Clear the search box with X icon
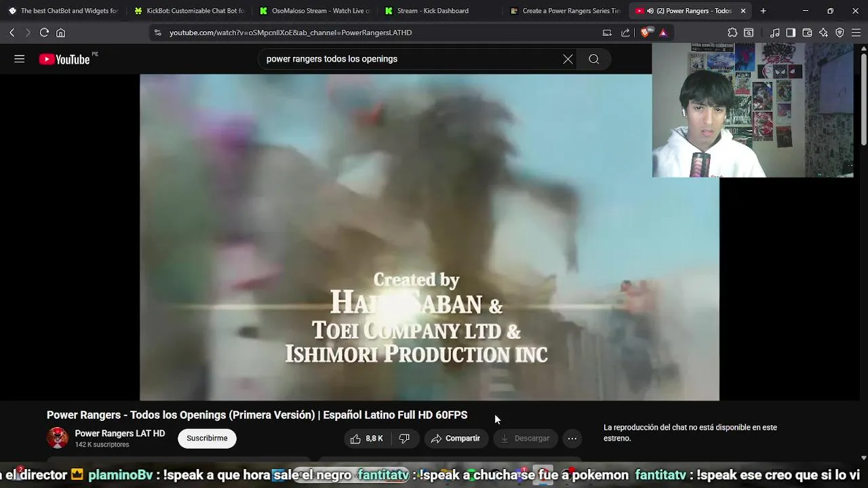868x488 pixels. coord(568,59)
